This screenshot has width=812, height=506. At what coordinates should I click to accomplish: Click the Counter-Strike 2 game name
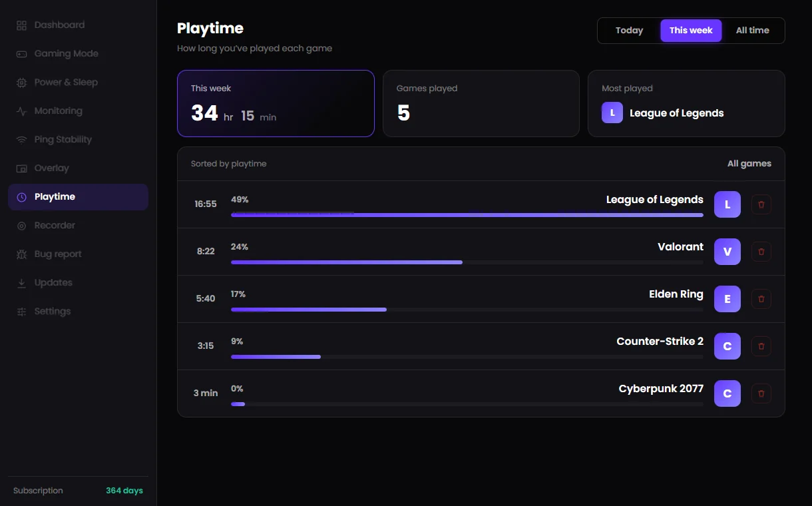[660, 342]
